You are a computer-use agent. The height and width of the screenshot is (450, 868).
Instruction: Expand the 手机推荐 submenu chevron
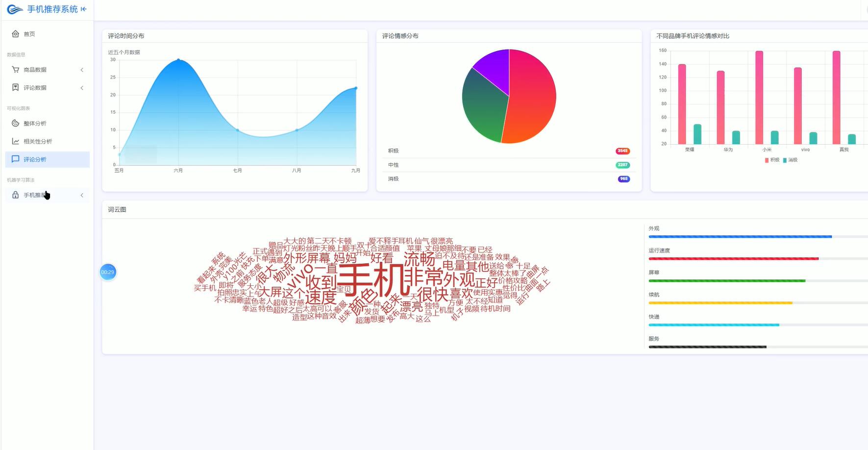pos(82,195)
